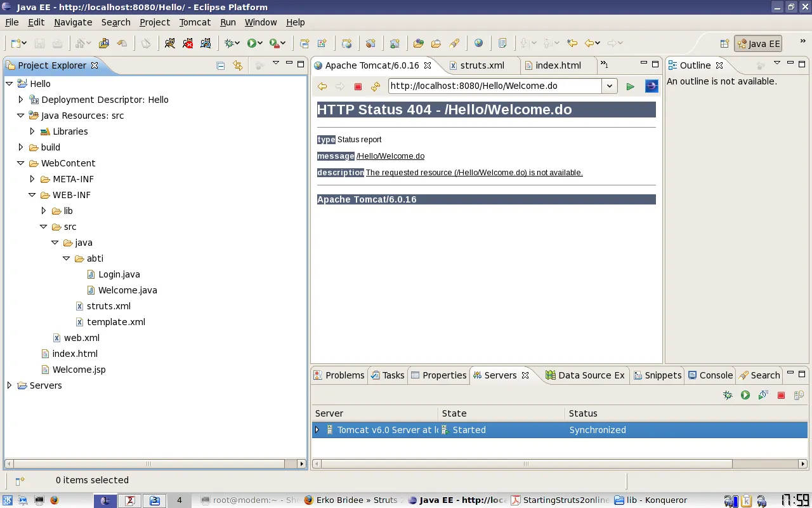Start Tomcat using the toolbar cat icon

169,43
